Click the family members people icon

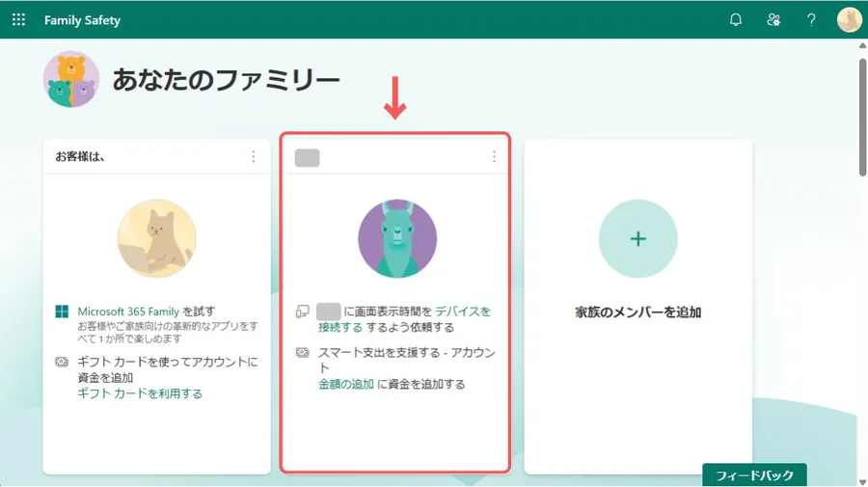tap(773, 19)
